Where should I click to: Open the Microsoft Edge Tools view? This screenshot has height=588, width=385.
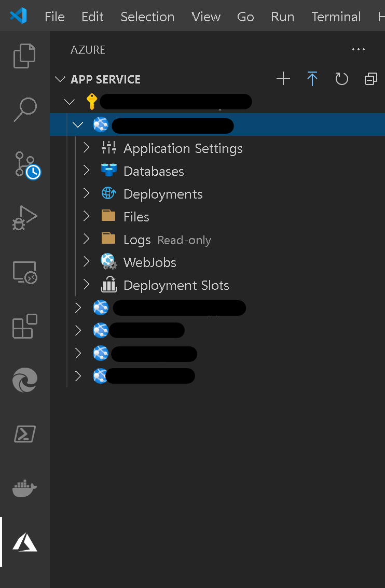tap(25, 380)
